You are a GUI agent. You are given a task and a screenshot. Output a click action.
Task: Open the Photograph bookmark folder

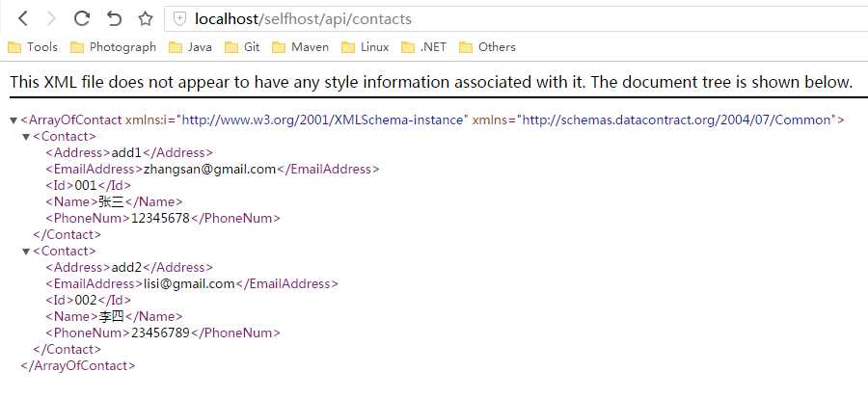point(113,47)
